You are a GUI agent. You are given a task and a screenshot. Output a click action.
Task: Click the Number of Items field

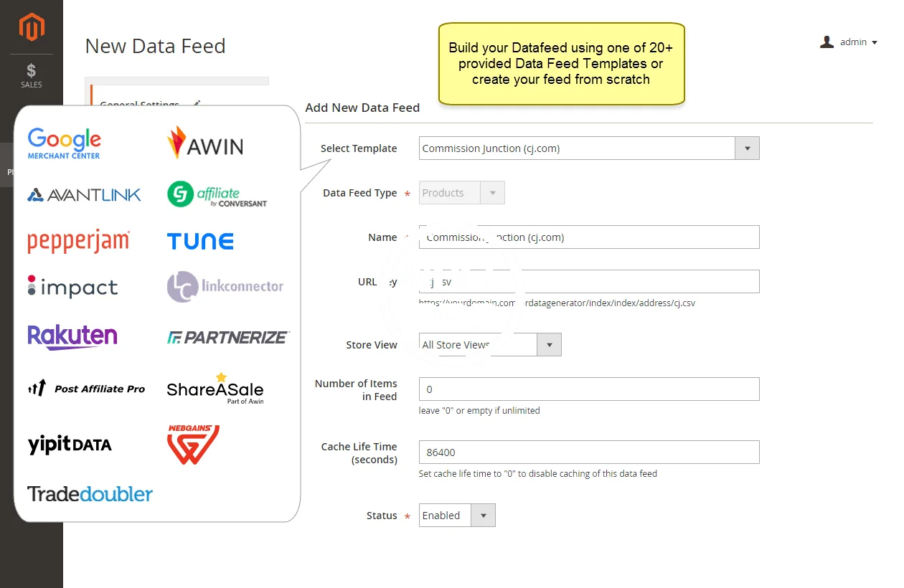pyautogui.click(x=588, y=389)
